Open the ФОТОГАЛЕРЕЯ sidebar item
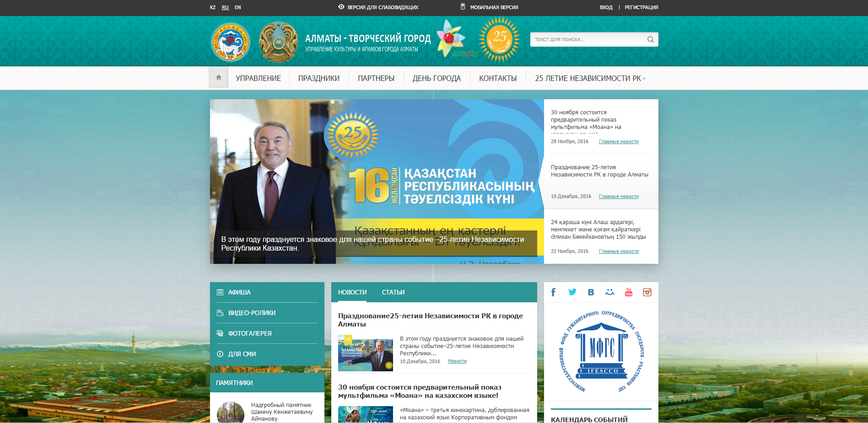Viewport: 868px width, 423px height. pyautogui.click(x=250, y=333)
